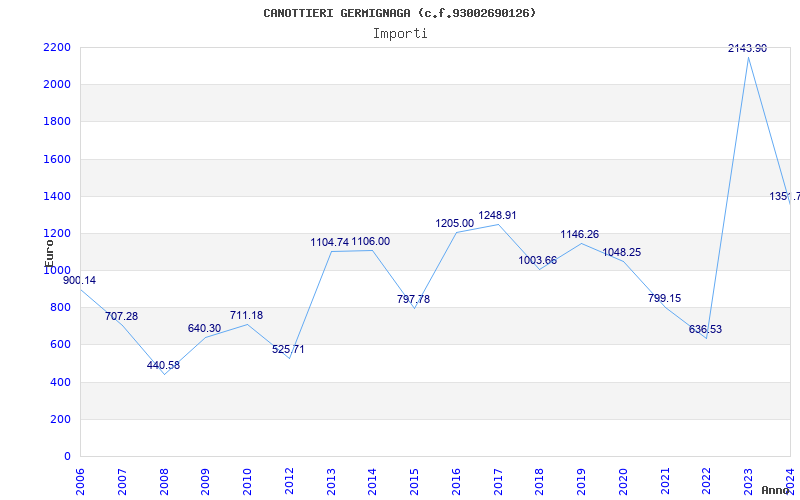800x500 pixels.
Task: Click y-axis value 2000
Action: (x=57, y=85)
